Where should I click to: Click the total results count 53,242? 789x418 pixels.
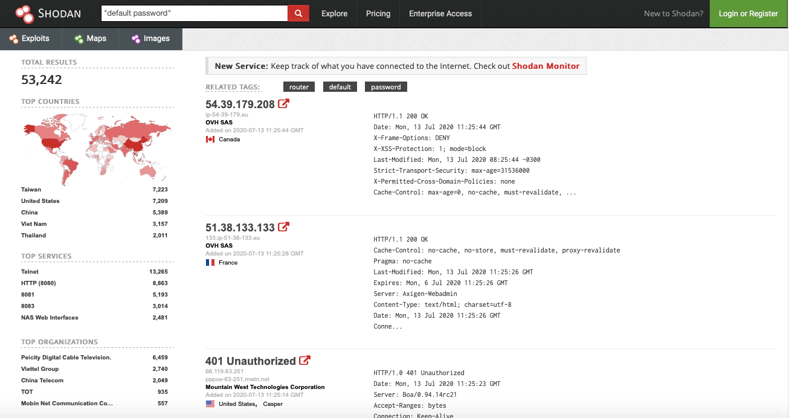pyautogui.click(x=41, y=79)
